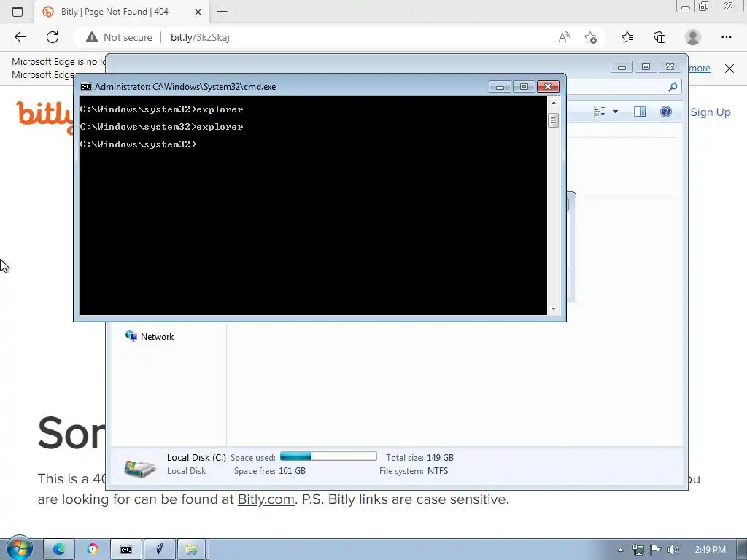The image size is (747, 560).
Task: Close the cmd.exe window
Action: point(548,87)
